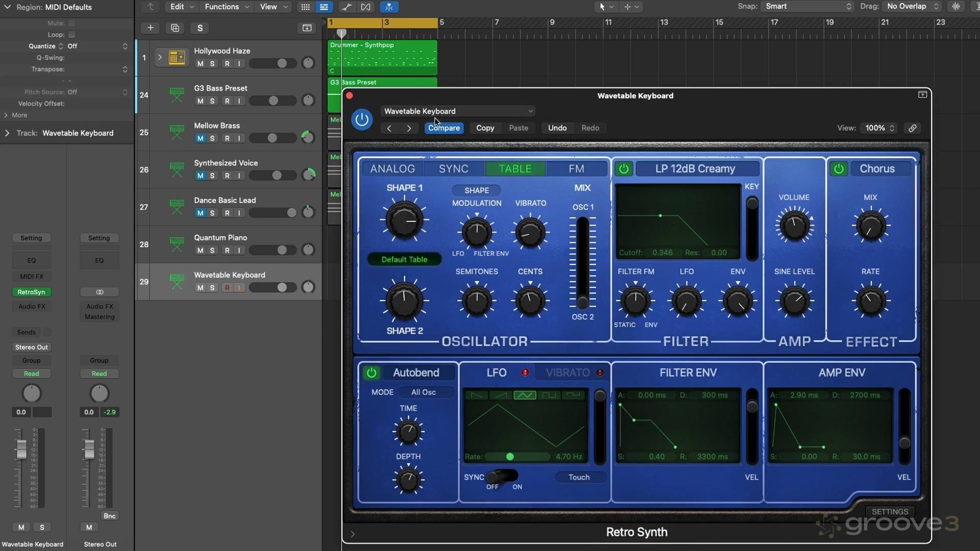Click the stereo link icon on Stereo Out strip
The image size is (980, 551).
100,292
